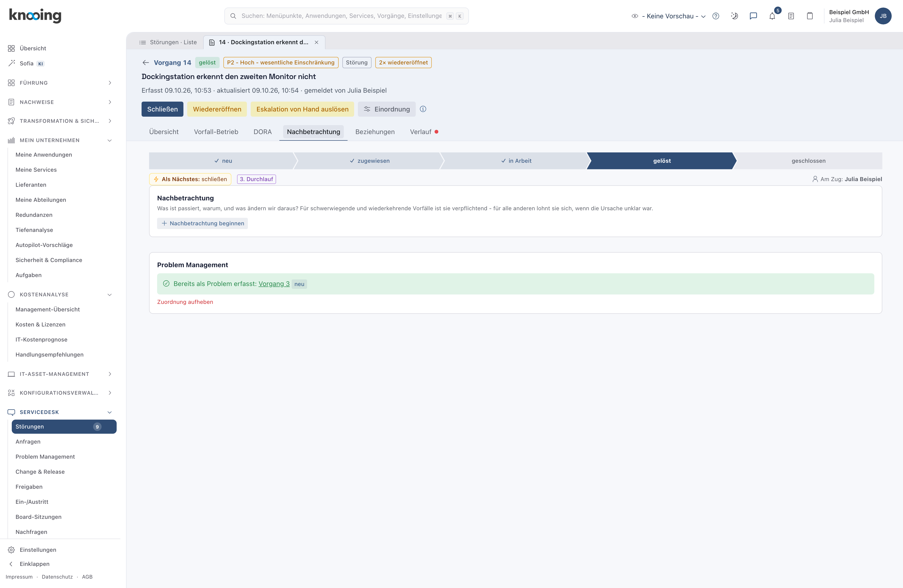This screenshot has height=588, width=903.
Task: Open Sofia KI assistant
Action: point(27,64)
